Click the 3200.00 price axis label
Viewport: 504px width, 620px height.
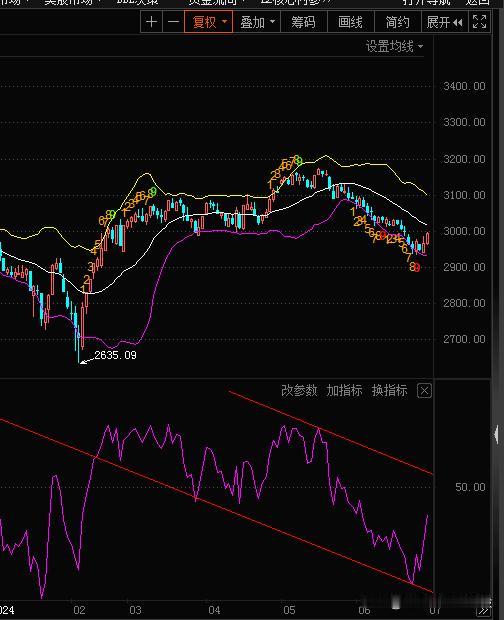click(464, 159)
